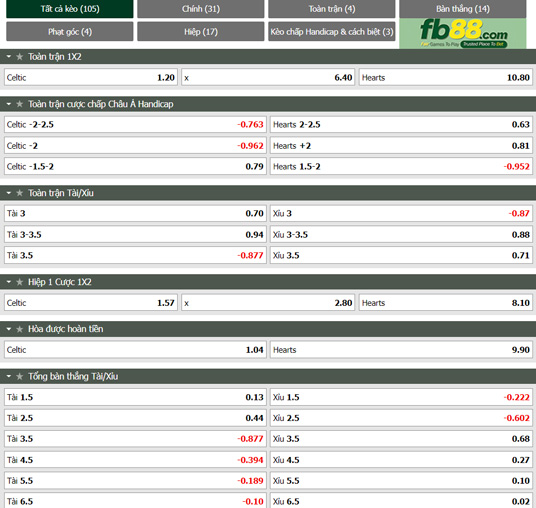Screen dimensions: 536x508
Task: Choose Xỉu 3-3.5 at 0.88
Action: 401,235
